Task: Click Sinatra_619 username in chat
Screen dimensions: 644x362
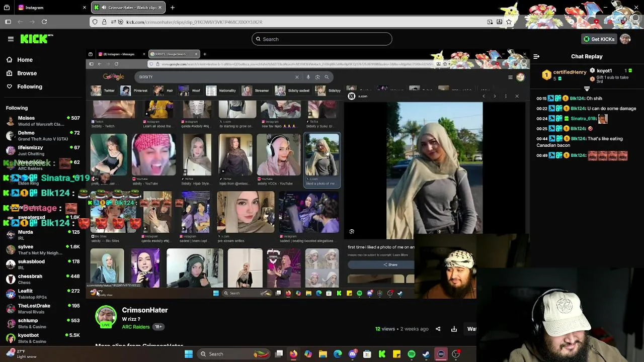Action: (583, 119)
